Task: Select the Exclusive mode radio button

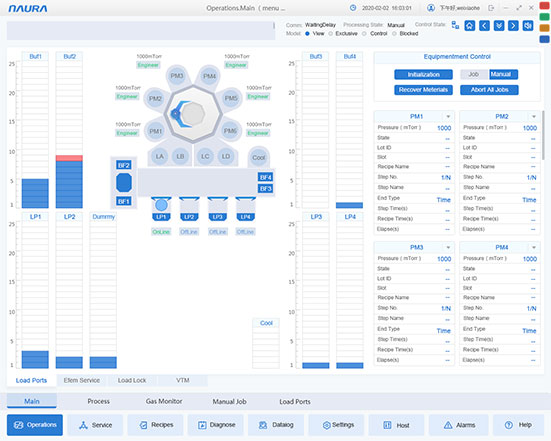Action: (331, 34)
